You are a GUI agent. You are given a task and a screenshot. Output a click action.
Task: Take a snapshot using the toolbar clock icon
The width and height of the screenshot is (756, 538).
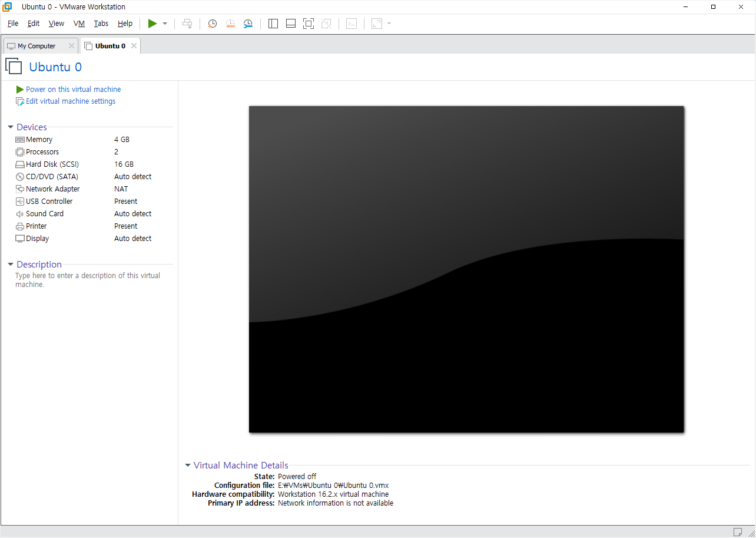coord(212,24)
